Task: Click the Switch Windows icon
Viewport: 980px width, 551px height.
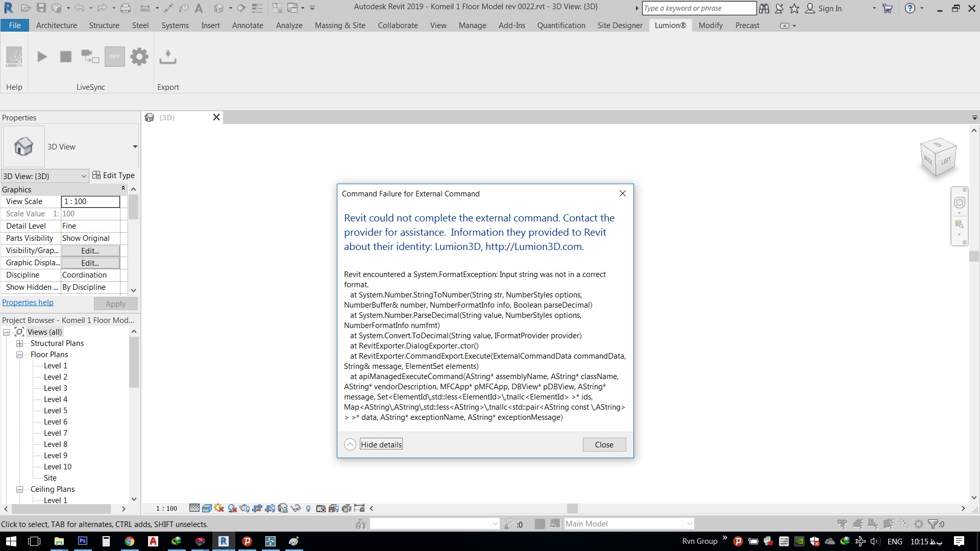Action: [292, 8]
